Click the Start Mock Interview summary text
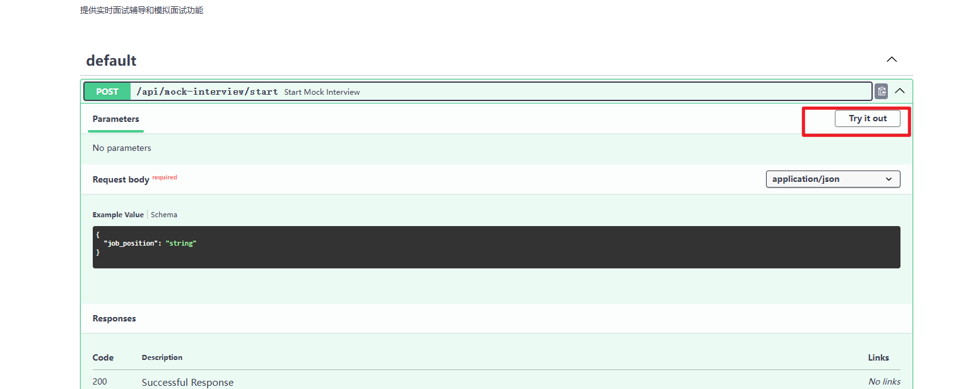Screen dimensions: 980x389 click(x=322, y=92)
